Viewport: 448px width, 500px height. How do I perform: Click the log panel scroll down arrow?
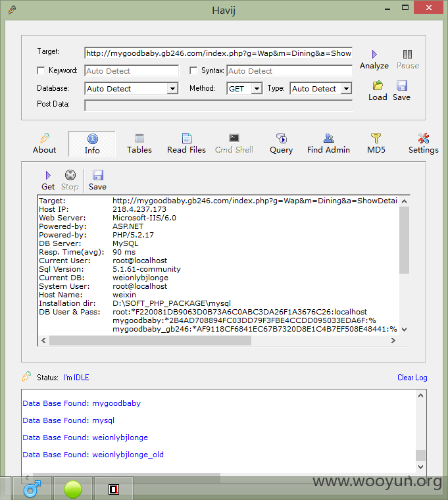click(x=420, y=467)
